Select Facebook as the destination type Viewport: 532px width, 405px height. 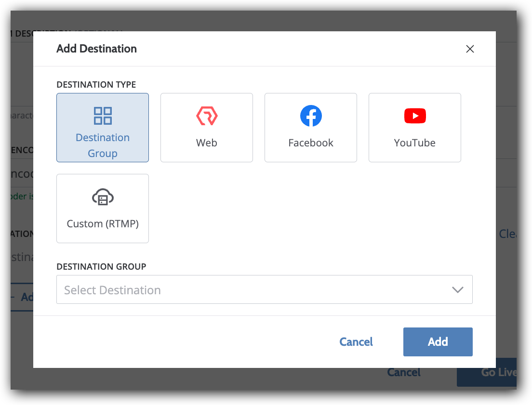tap(310, 128)
